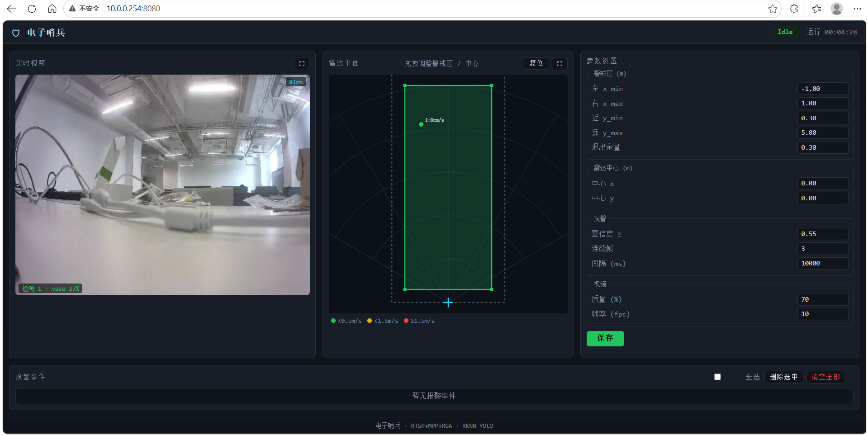Open the browser home page
Screen dimensions: 868x435
click(x=52, y=9)
